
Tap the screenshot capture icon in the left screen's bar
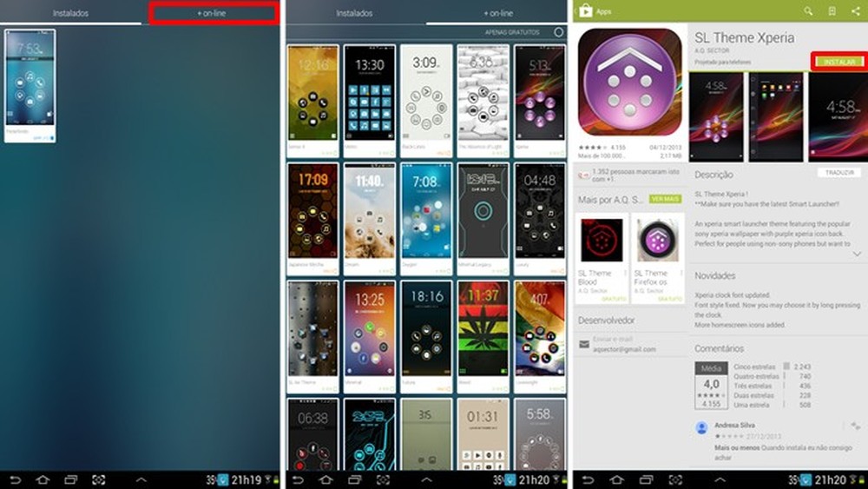coord(99,479)
